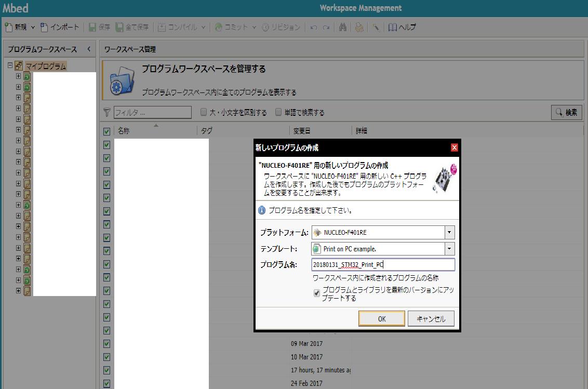Image resolution: width=588 pixels, height=389 pixels.
Task: Toggle the select-all checkbox beside 名称 header
Action: tap(107, 131)
